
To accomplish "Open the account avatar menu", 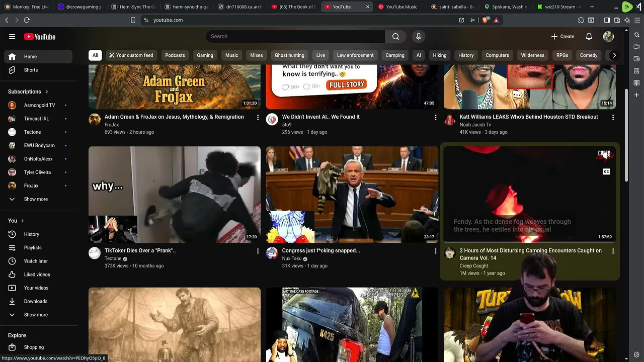I will tap(608, 37).
